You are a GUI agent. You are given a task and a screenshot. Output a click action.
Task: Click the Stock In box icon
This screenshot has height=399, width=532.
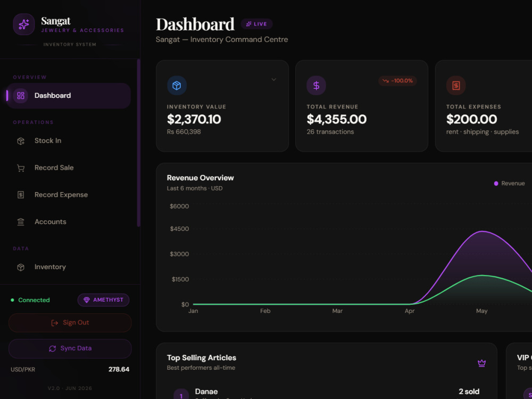coord(21,141)
